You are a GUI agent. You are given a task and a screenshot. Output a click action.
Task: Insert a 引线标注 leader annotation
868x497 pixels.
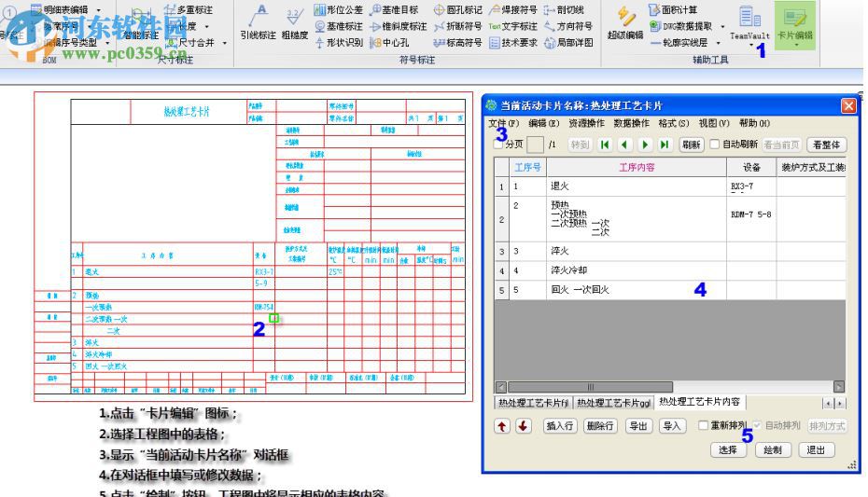[x=258, y=23]
